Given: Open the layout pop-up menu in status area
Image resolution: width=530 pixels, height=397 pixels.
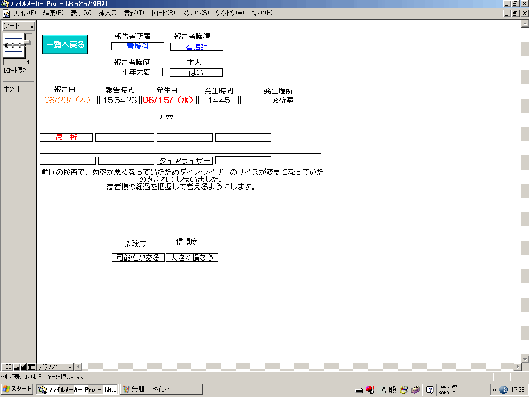Looking at the screenshot, I should (x=18, y=26).
